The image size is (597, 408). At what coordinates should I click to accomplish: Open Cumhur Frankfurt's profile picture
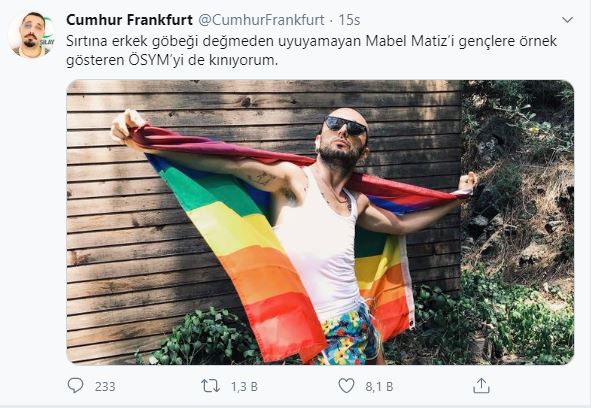point(32,35)
